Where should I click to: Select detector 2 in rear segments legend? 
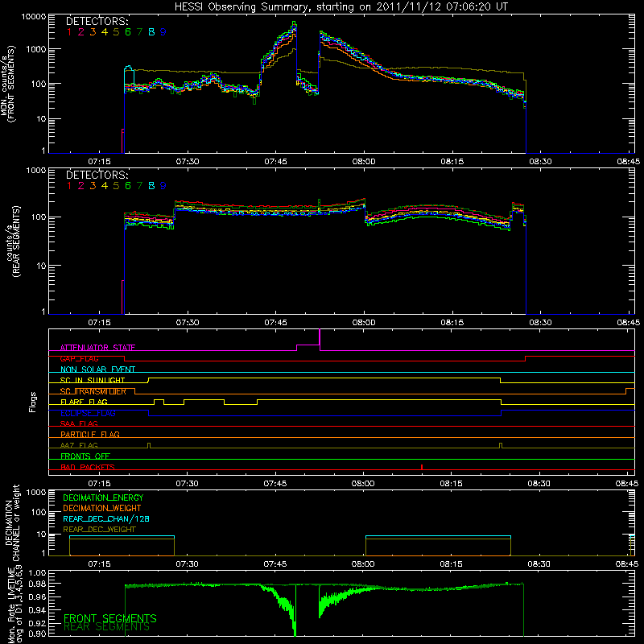[81, 186]
